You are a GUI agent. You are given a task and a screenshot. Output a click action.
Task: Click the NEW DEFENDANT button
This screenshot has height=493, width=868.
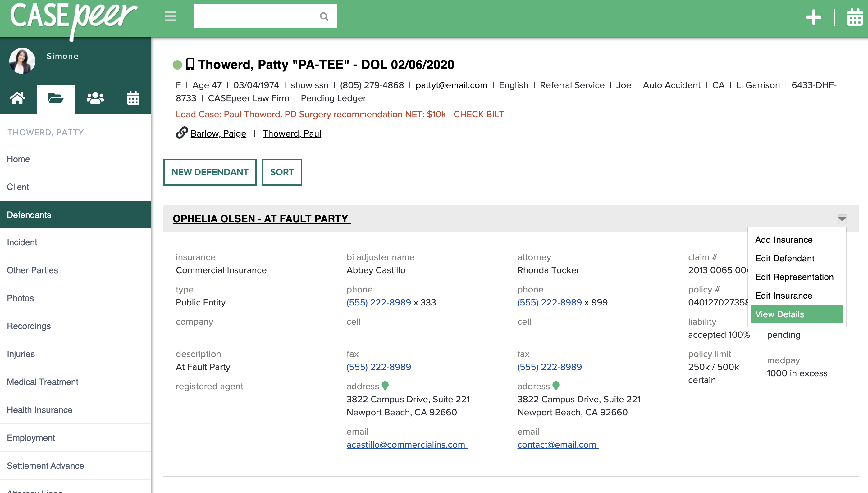(210, 172)
